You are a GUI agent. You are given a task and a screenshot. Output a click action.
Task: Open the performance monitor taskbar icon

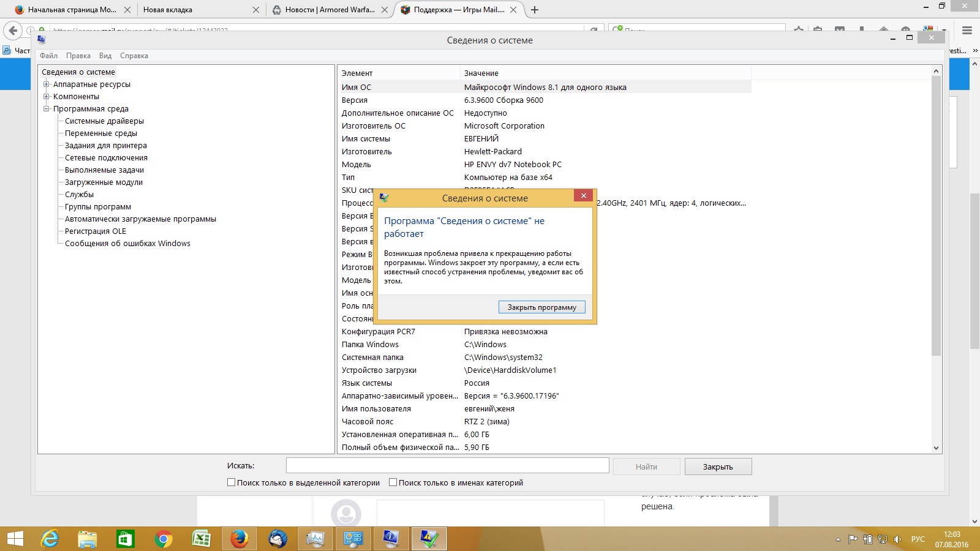pyautogui.click(x=315, y=539)
